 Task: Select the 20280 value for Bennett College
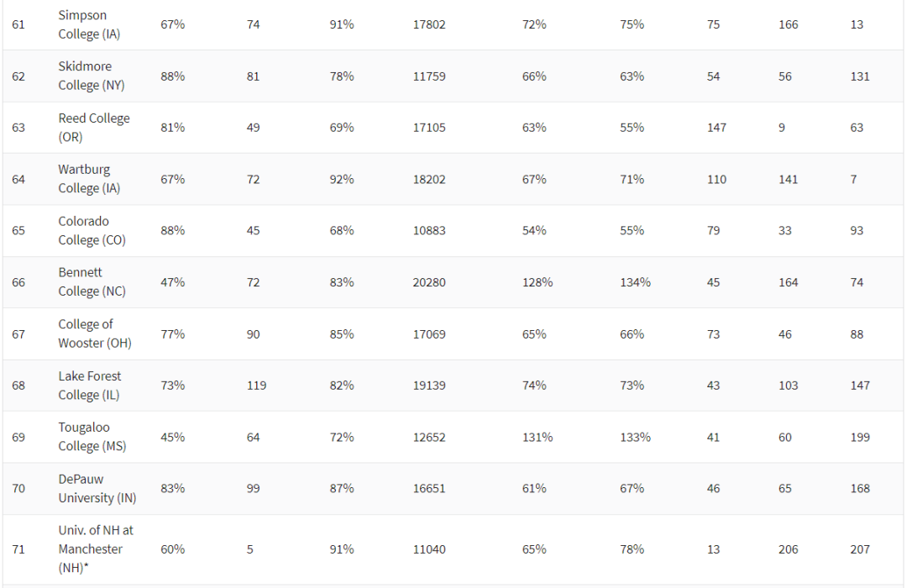pos(429,282)
